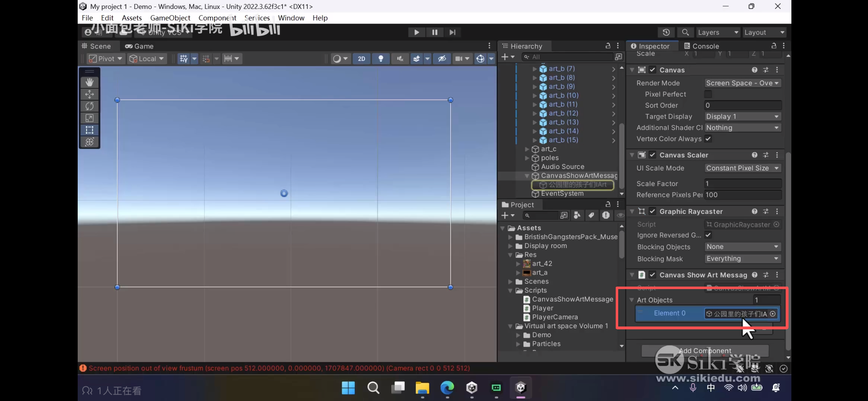
Task: Toggle Canvas Scaler enabled checkbox
Action: click(652, 155)
